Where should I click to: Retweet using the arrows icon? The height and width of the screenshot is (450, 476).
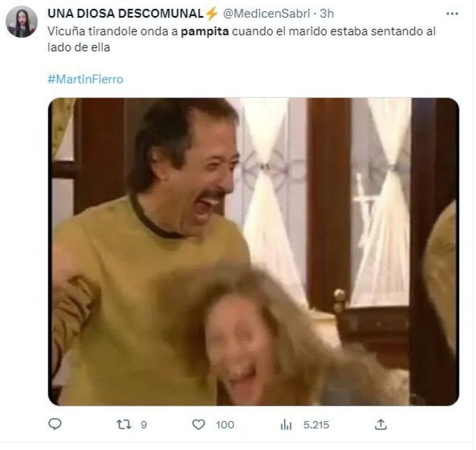124,425
